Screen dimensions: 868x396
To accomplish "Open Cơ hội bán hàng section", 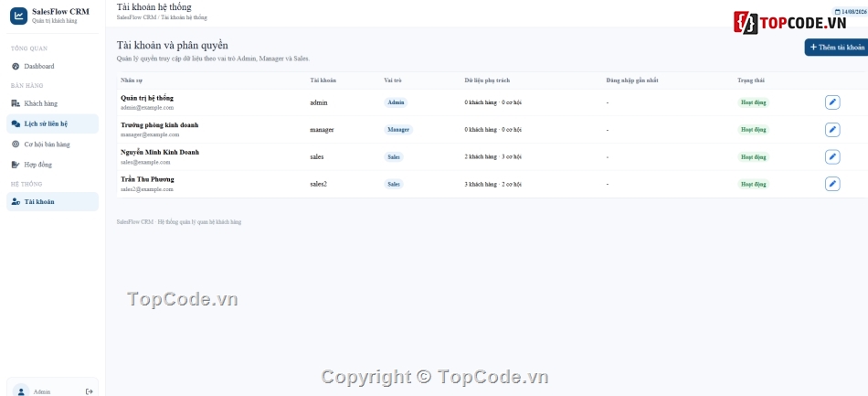I will [x=53, y=144].
